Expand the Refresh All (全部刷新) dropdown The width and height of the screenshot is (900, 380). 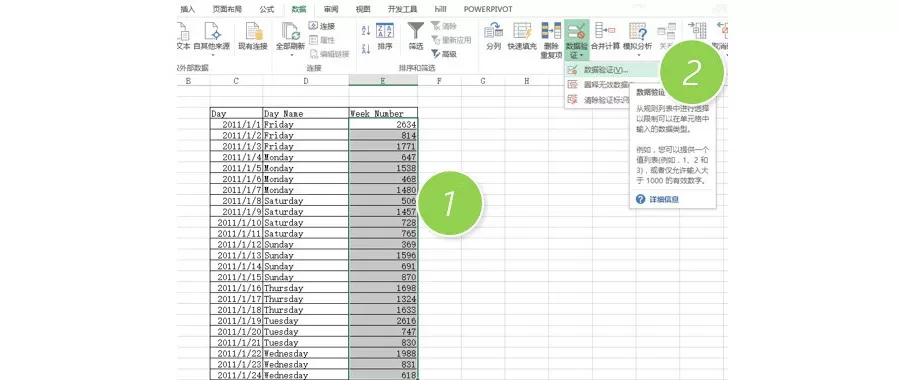pyautogui.click(x=290, y=55)
